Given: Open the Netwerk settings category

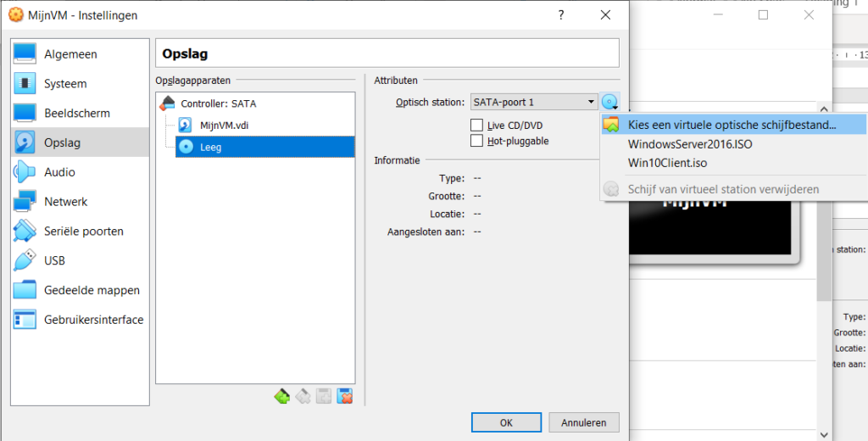Looking at the screenshot, I should [x=65, y=202].
